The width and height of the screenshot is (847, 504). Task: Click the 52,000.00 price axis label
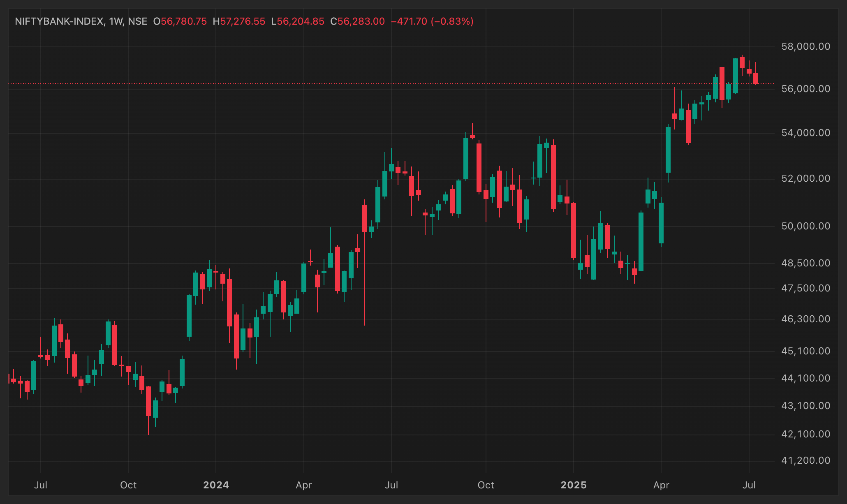tap(805, 178)
